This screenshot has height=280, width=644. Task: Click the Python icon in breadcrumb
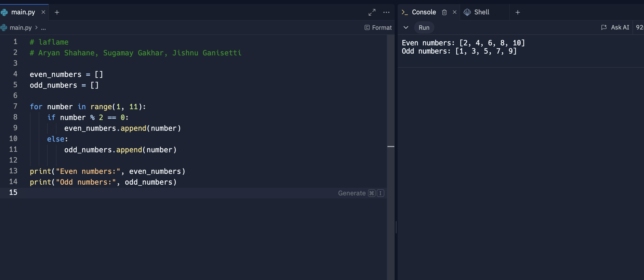[4, 27]
